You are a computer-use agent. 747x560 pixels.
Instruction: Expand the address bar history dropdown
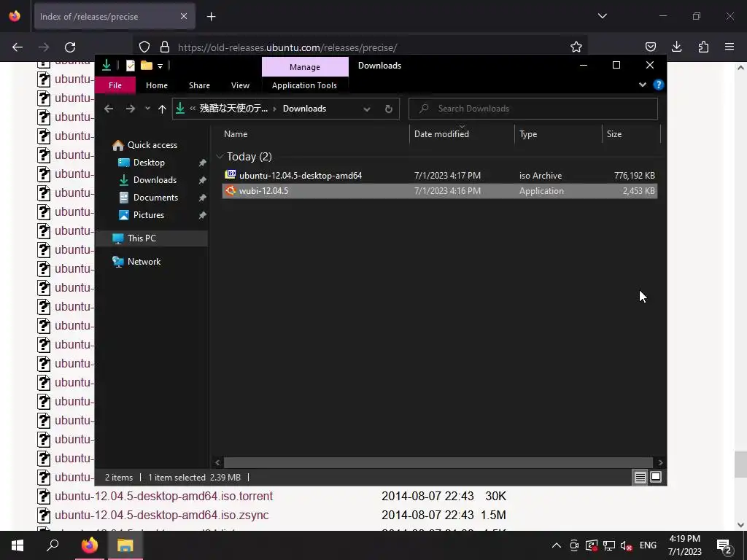(367, 109)
